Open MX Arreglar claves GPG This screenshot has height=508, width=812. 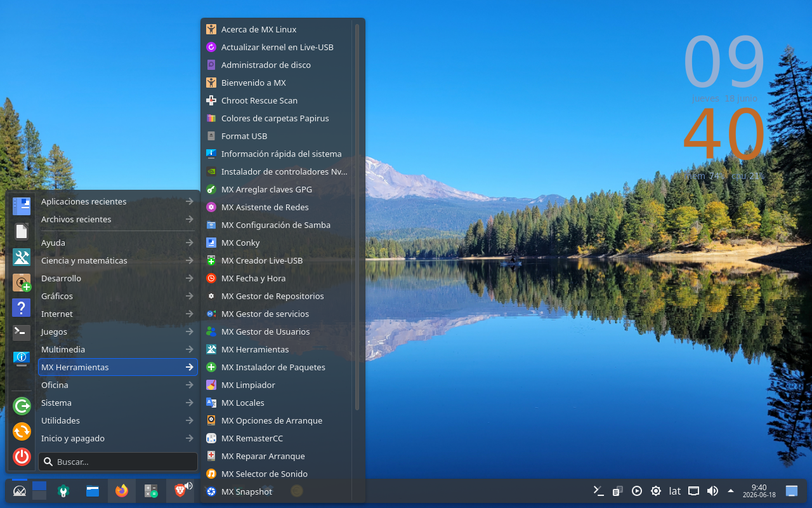pos(277,189)
